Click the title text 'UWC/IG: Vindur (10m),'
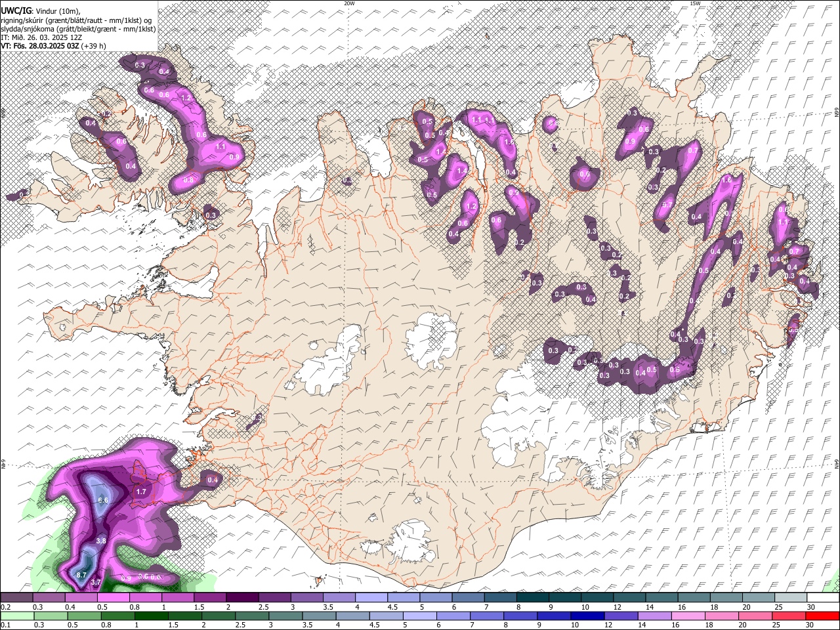 pyautogui.click(x=40, y=10)
